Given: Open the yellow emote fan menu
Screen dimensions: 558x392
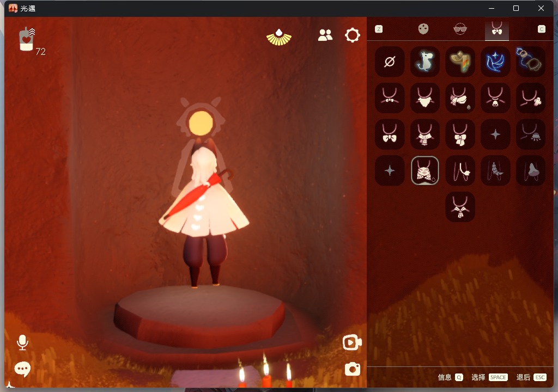Looking at the screenshot, I should (279, 37).
